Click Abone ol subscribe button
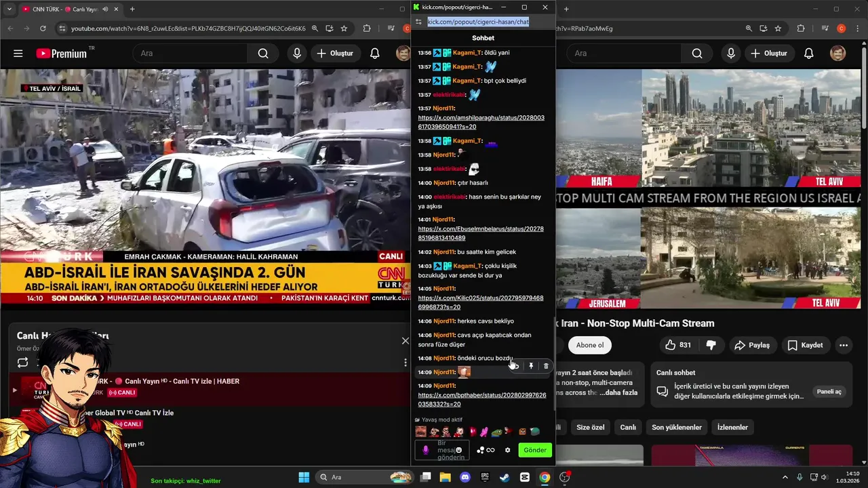Screen dimensions: 868x488 [589, 345]
